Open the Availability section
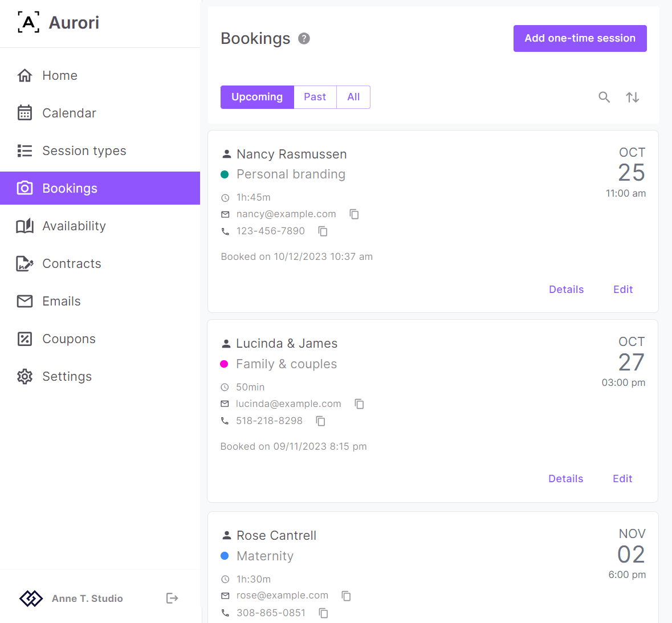Screen dimensions: 672x623 (x=74, y=226)
